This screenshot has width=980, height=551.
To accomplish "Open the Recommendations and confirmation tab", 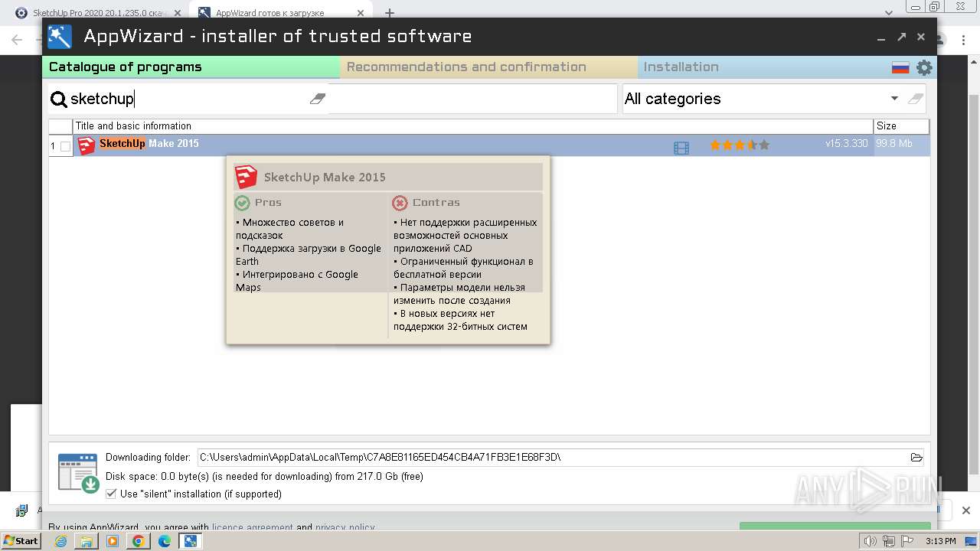I will [x=488, y=67].
